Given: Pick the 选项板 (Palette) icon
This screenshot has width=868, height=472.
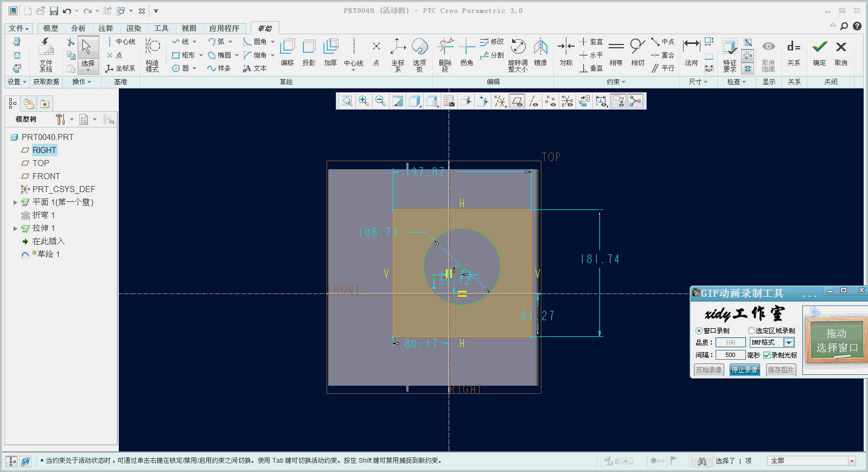Looking at the screenshot, I should coord(419,54).
